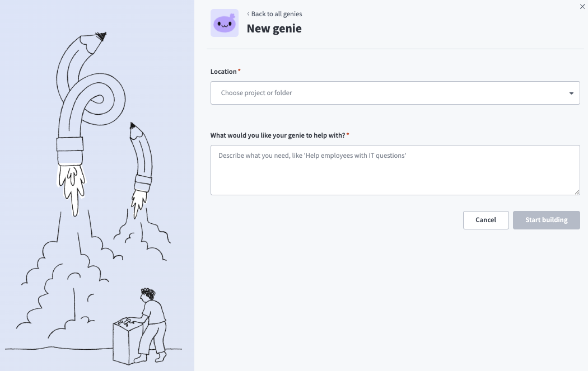
Task: Select the 'New genie' heading
Action: (274, 29)
